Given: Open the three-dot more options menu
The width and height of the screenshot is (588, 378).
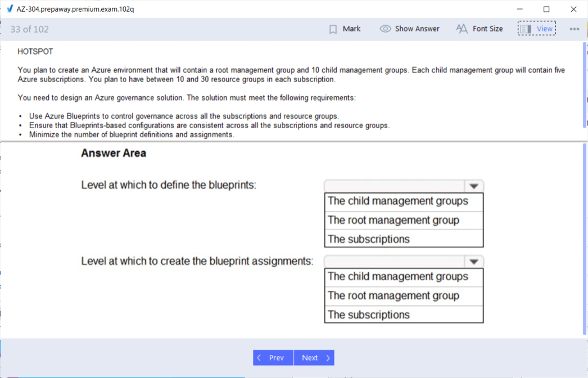Looking at the screenshot, I should click(x=574, y=29).
